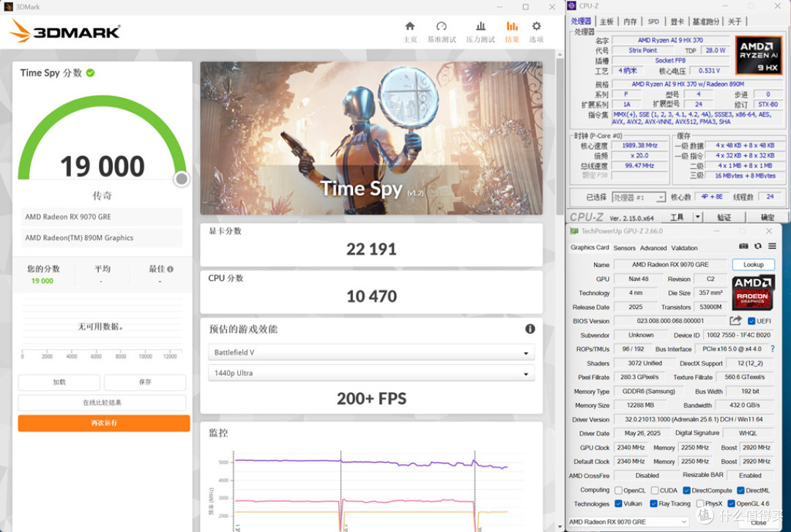Toggle the OpenCL checkbox
Screen dimensions: 791x532
(x=618, y=490)
